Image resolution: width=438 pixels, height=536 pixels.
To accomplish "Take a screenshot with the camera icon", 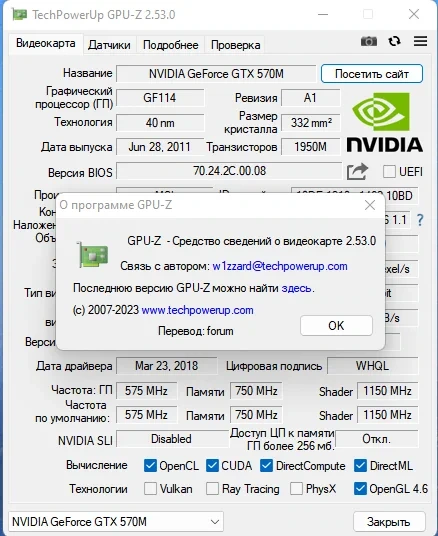I will point(369,42).
